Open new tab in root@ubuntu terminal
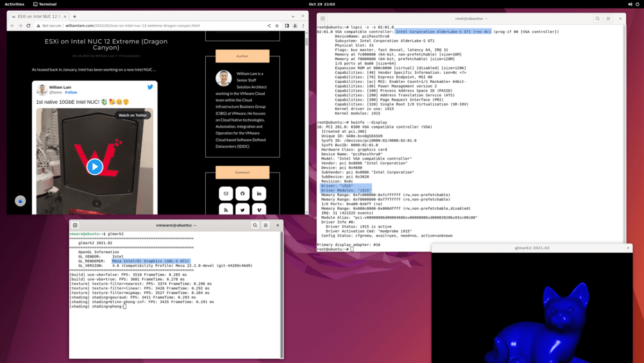 [323, 18]
